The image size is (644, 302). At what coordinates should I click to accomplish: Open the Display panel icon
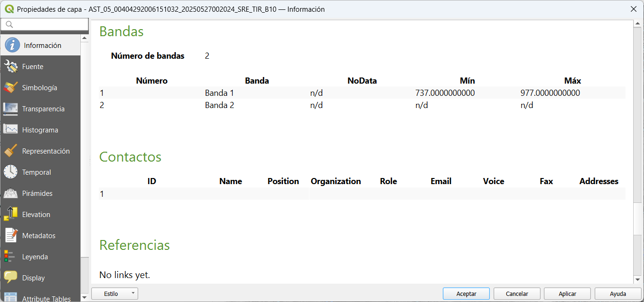click(10, 278)
